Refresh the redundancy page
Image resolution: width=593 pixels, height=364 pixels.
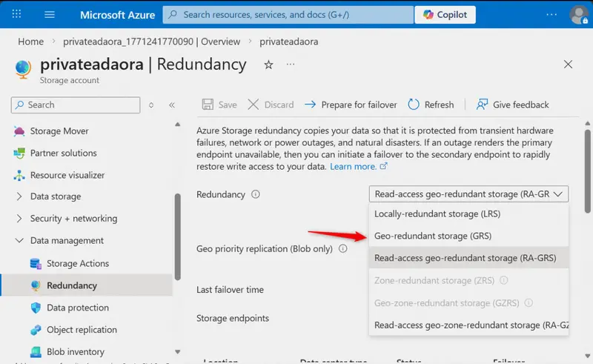coord(431,105)
